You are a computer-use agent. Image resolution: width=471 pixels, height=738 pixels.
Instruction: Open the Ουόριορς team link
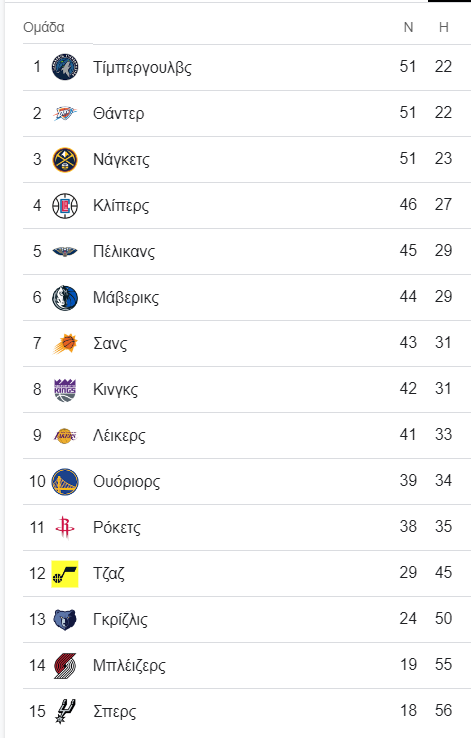tap(127, 481)
